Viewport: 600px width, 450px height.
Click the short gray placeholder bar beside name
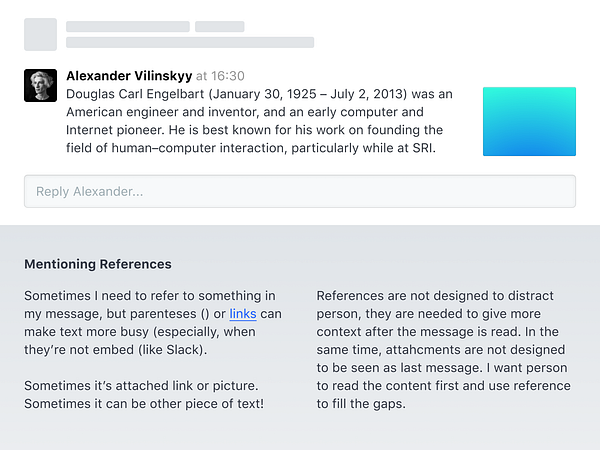coord(219,26)
